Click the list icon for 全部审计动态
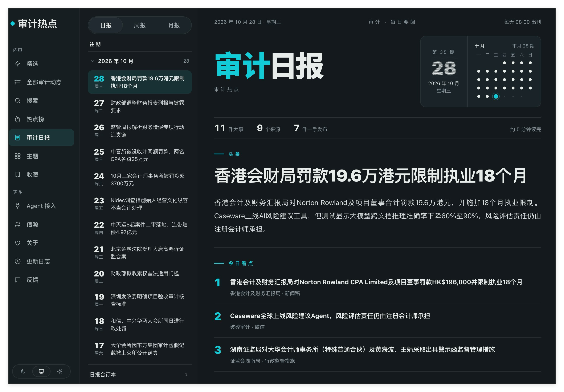 coord(17,82)
